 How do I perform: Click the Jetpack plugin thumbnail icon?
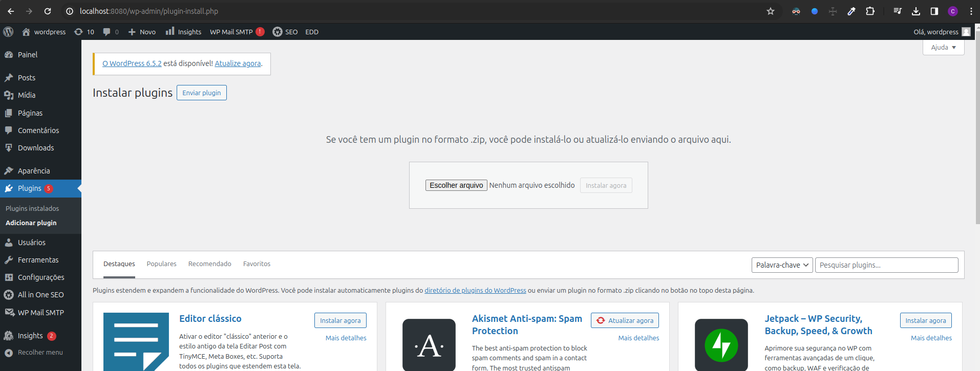pos(721,345)
